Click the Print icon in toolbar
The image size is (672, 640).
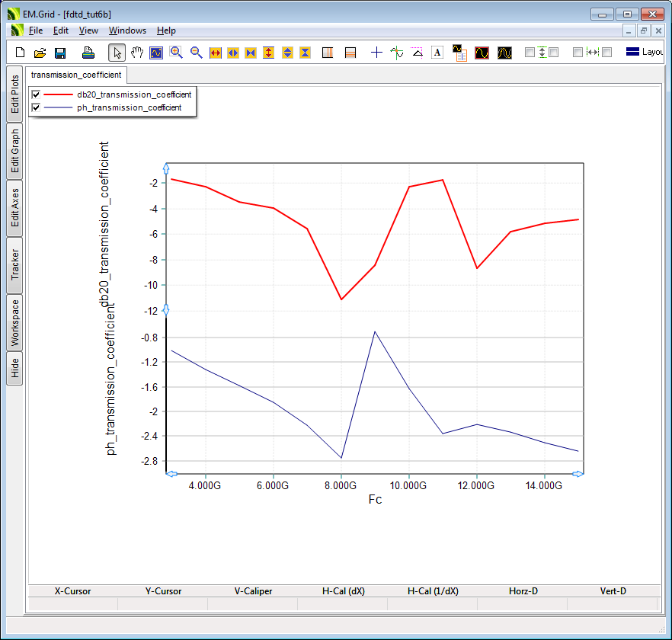[x=88, y=53]
